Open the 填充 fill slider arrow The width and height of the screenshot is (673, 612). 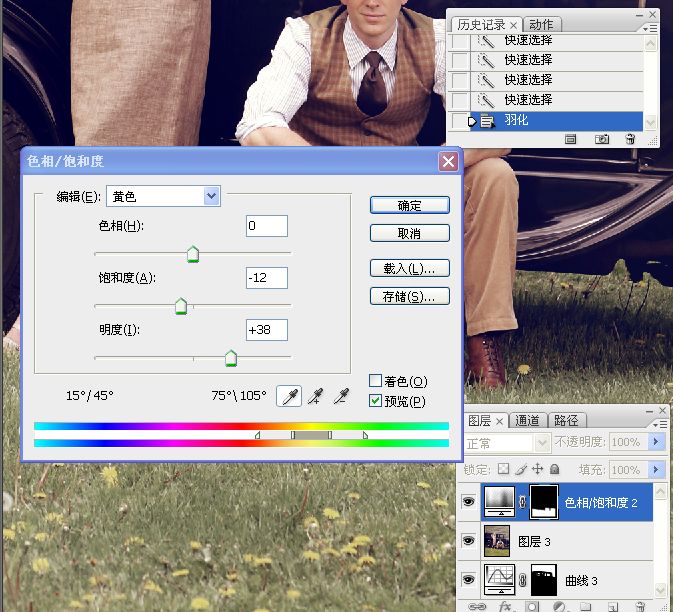pyautogui.click(x=656, y=470)
